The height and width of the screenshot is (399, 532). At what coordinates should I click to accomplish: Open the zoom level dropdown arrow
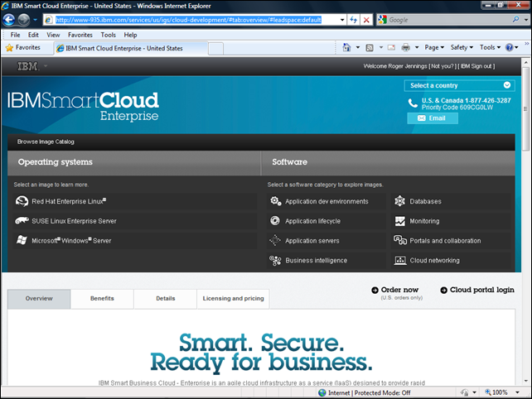point(517,392)
